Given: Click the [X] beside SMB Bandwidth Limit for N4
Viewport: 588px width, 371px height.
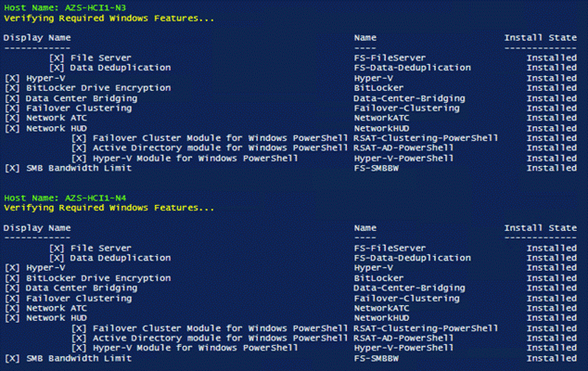Looking at the screenshot, I should coord(12,358).
